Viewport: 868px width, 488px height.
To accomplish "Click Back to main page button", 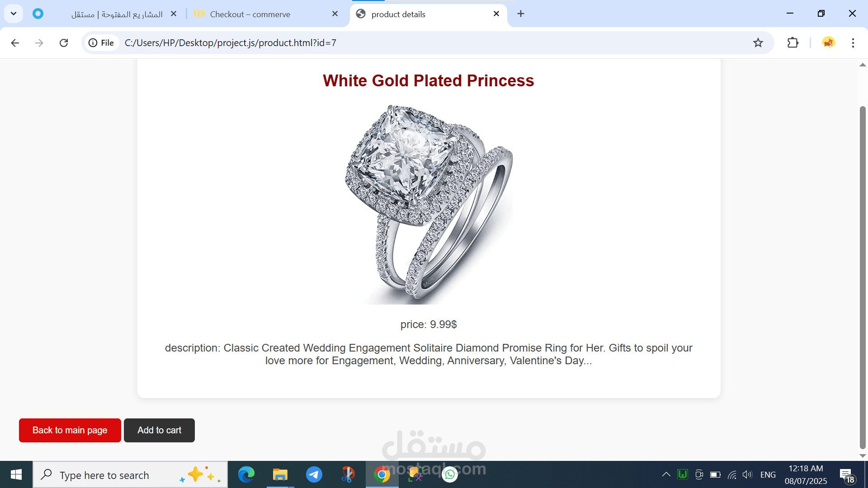I will click(70, 430).
